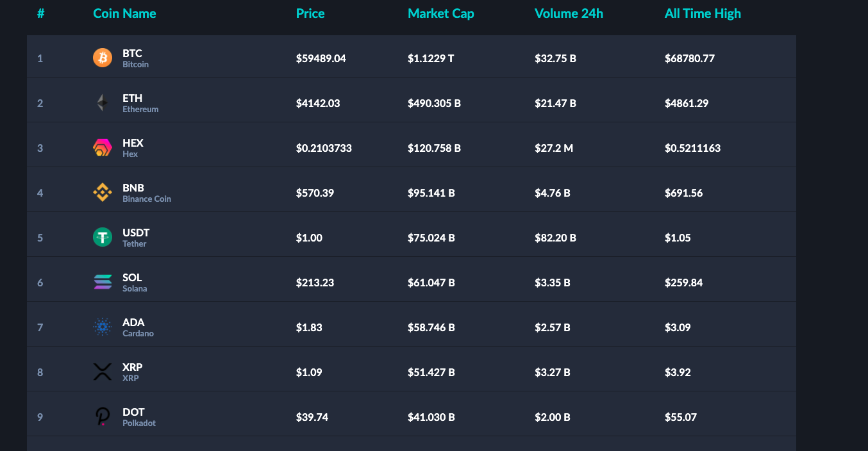Open the Cardano blue dotted logo
The image size is (868, 451).
103,327
